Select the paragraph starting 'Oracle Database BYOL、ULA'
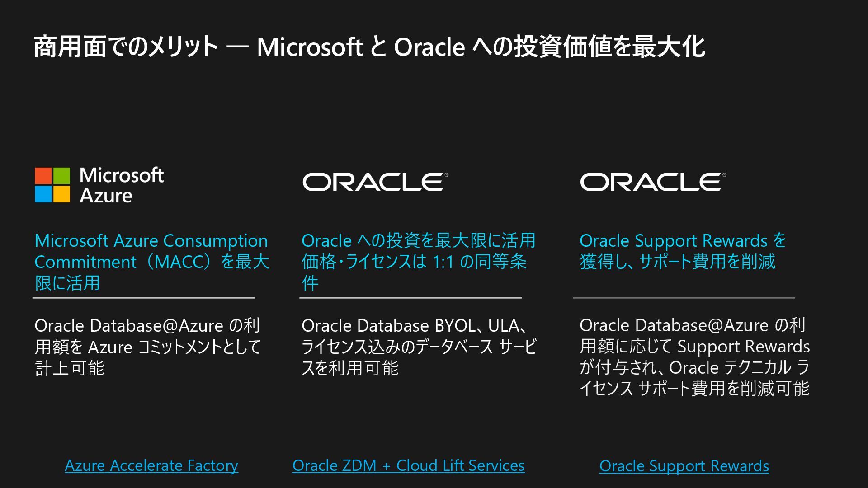868x488 pixels. coord(418,347)
